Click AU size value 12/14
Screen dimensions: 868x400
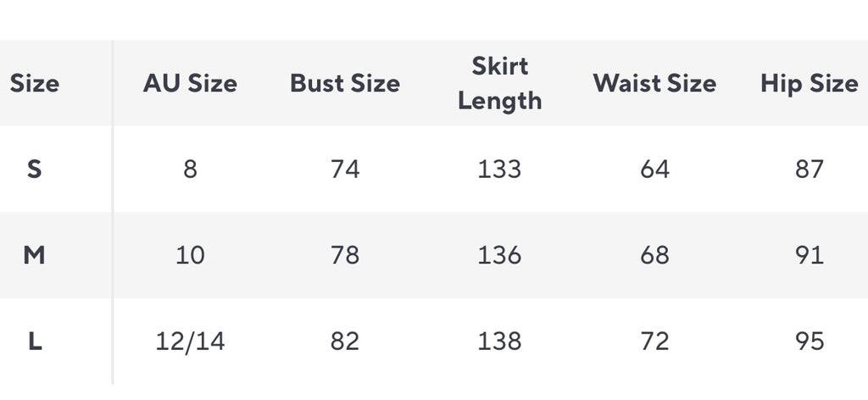(190, 342)
